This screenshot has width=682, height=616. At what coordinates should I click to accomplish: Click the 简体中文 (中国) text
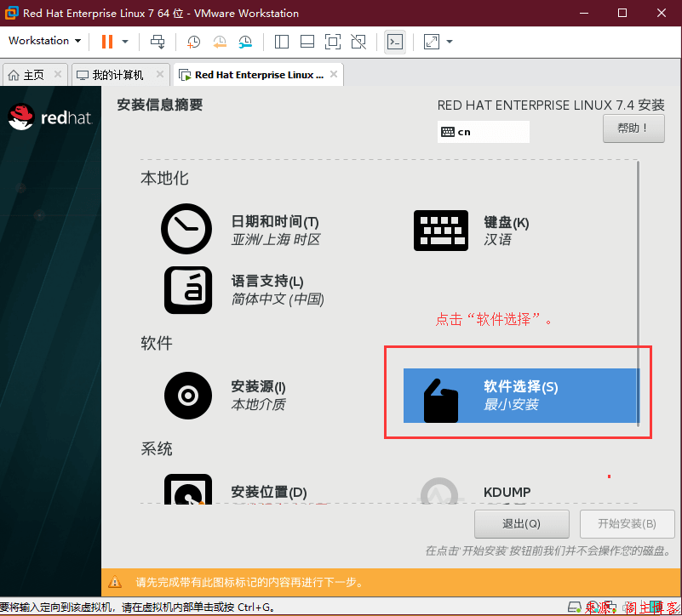click(x=278, y=299)
